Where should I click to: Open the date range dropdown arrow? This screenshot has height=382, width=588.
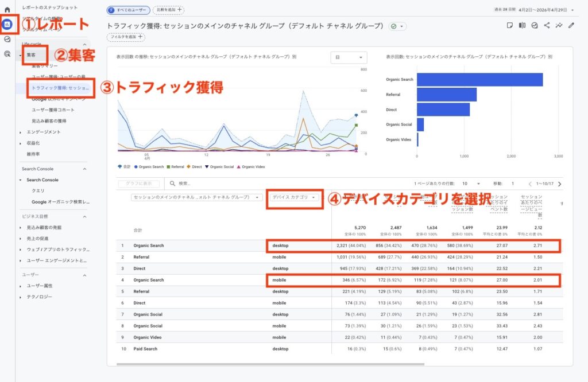(572, 10)
